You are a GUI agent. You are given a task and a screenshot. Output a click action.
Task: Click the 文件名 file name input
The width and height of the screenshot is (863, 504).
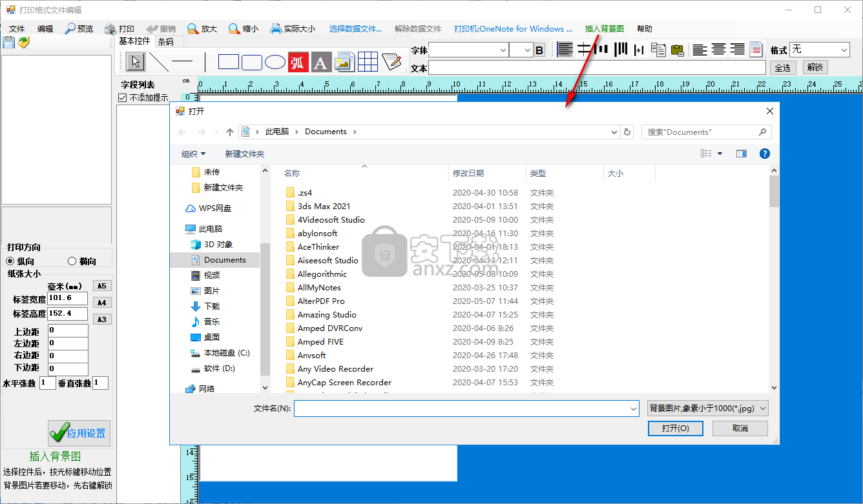(x=466, y=408)
